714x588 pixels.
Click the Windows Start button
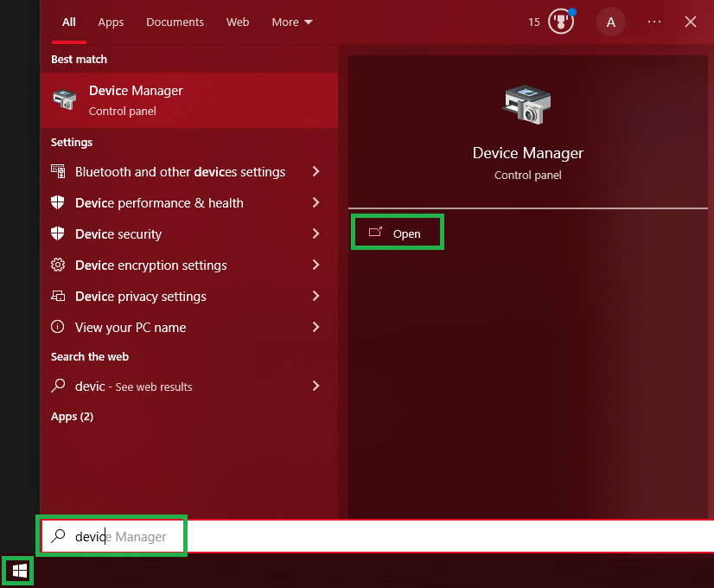tap(19, 570)
